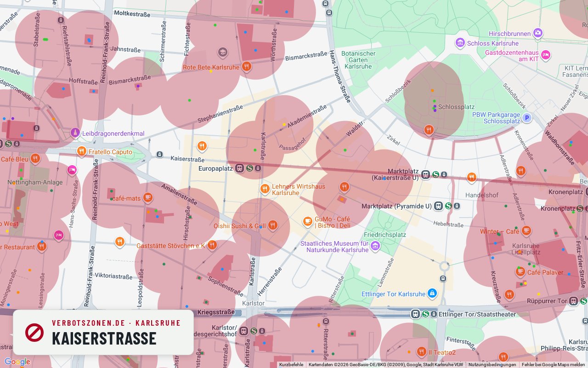Click the Winter – Café coffee cup marker

526,231
